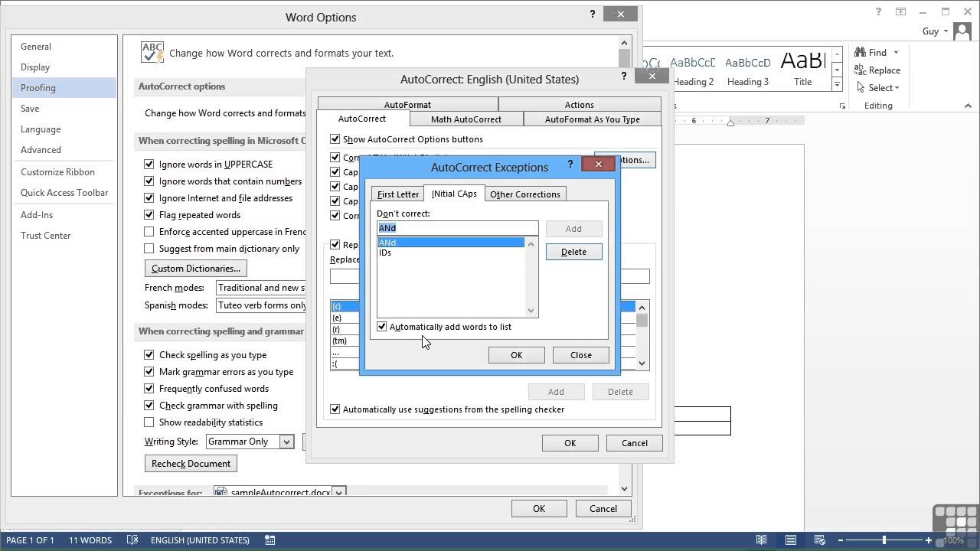The height and width of the screenshot is (551, 980).
Task: Expand the Select dropdown in Editing group
Action: 897,88
